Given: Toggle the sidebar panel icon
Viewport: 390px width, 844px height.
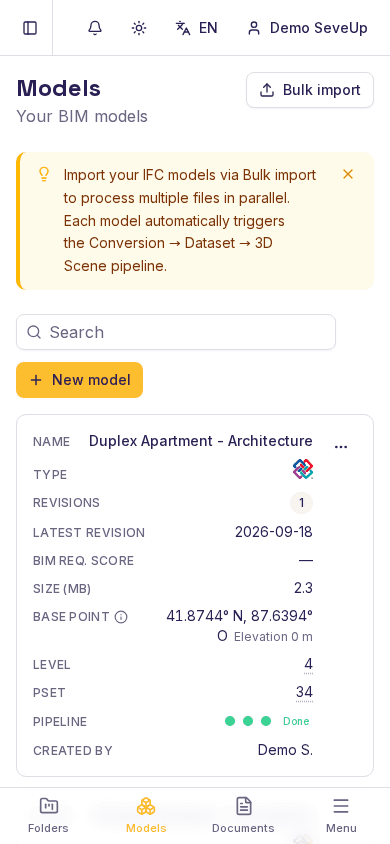Looking at the screenshot, I should [30, 28].
